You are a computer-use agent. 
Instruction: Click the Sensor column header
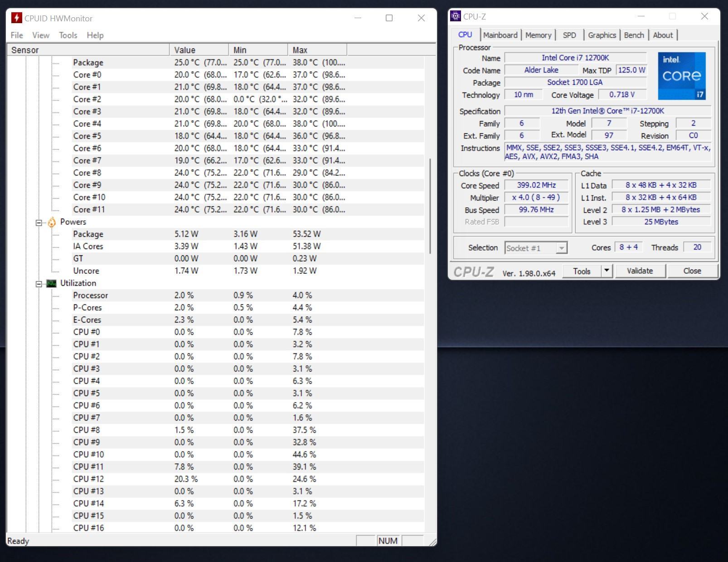click(88, 50)
